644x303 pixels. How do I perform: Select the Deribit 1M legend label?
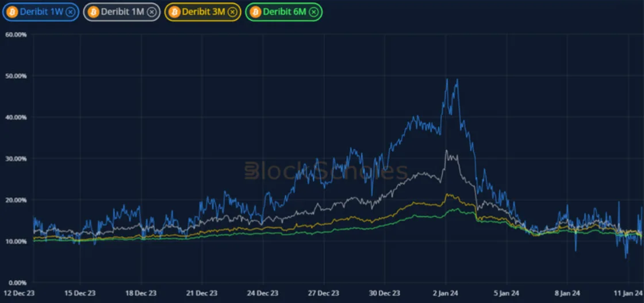(x=122, y=12)
